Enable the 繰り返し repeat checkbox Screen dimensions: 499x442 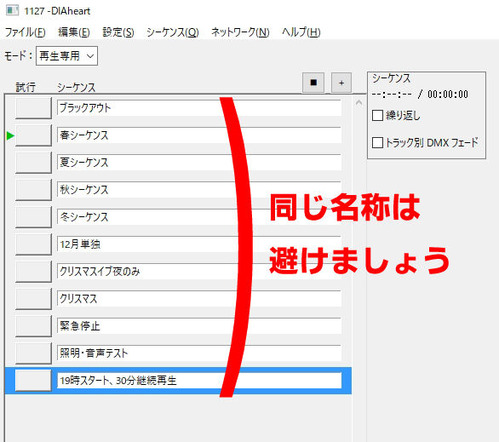pos(377,116)
